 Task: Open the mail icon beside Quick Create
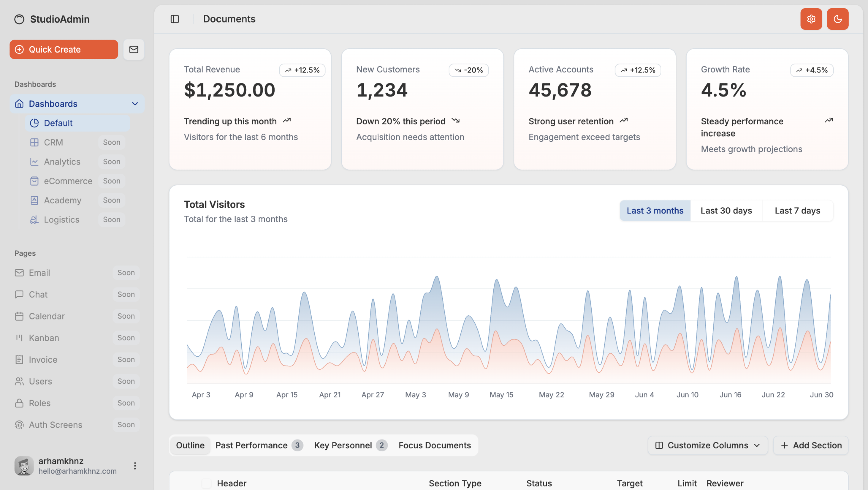134,49
